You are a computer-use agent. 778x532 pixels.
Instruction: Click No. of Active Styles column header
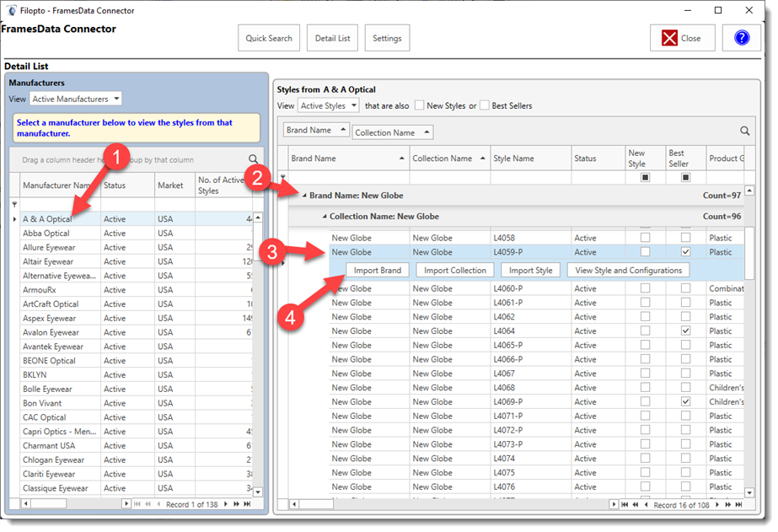pos(223,185)
